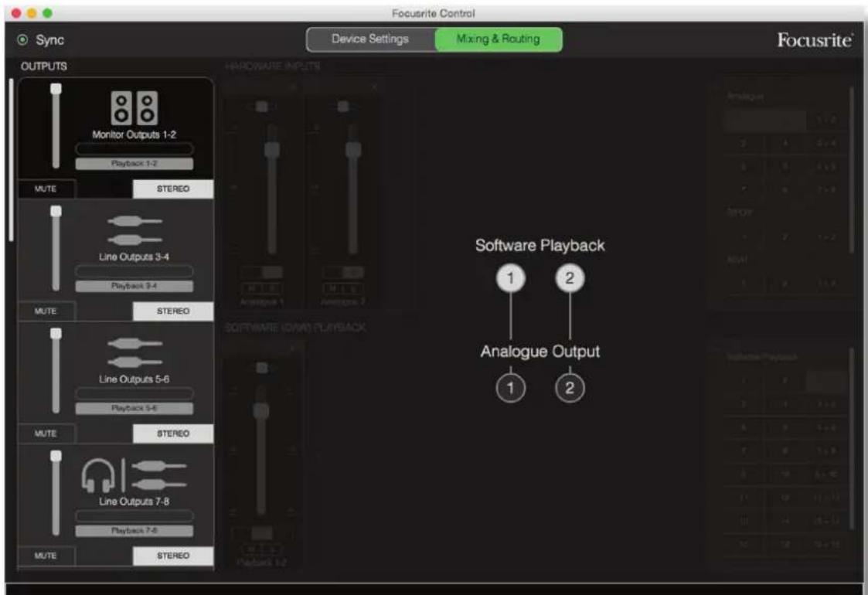Click the Line Outputs 5-6 level fader
Image resolution: width=868 pixels, height=595 pixels.
tap(56, 334)
